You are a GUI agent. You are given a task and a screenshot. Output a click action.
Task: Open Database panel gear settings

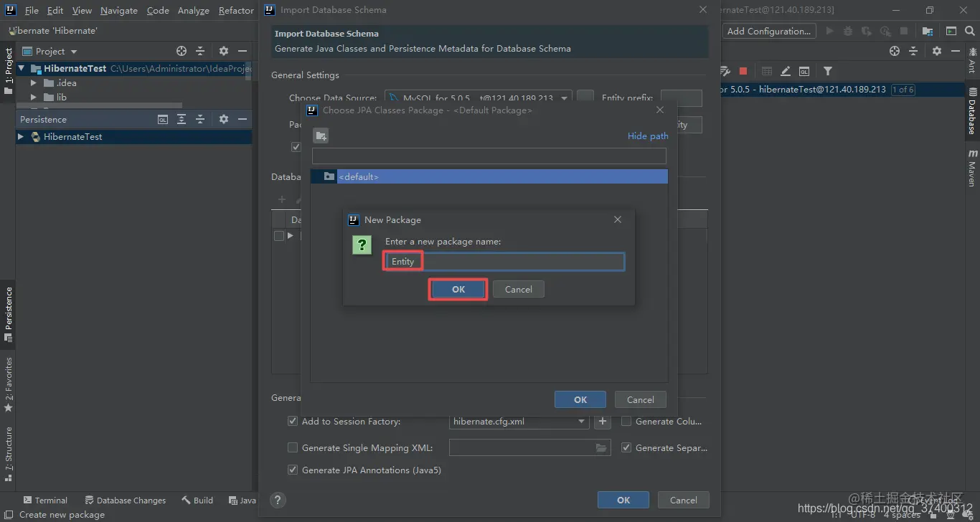pos(936,51)
